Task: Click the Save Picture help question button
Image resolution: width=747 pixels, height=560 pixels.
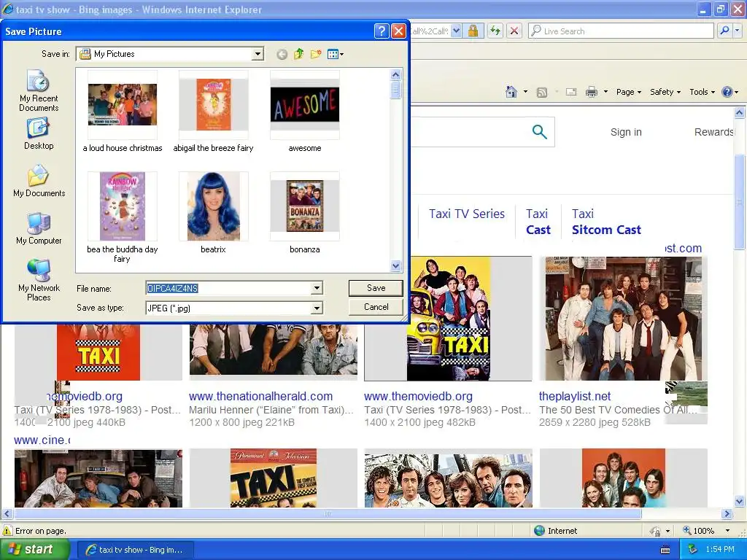Action: (381, 31)
